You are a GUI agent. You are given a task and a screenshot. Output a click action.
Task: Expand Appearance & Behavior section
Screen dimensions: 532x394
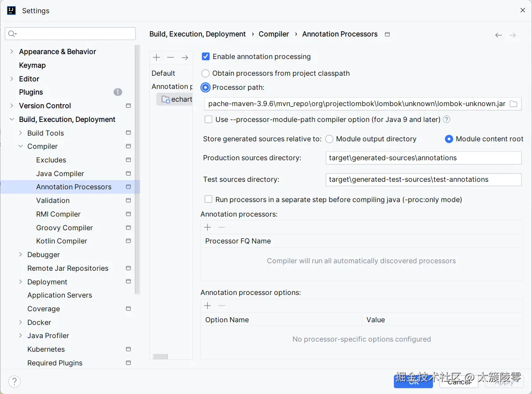(x=11, y=52)
